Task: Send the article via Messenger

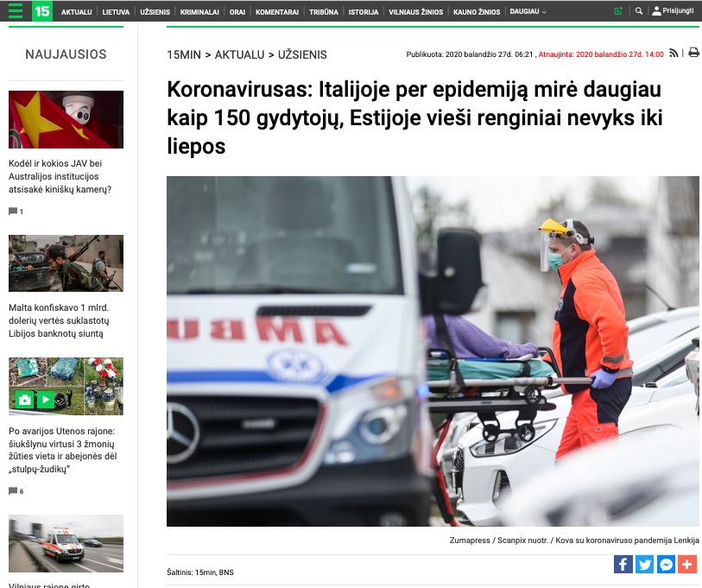Action: pyautogui.click(x=666, y=565)
